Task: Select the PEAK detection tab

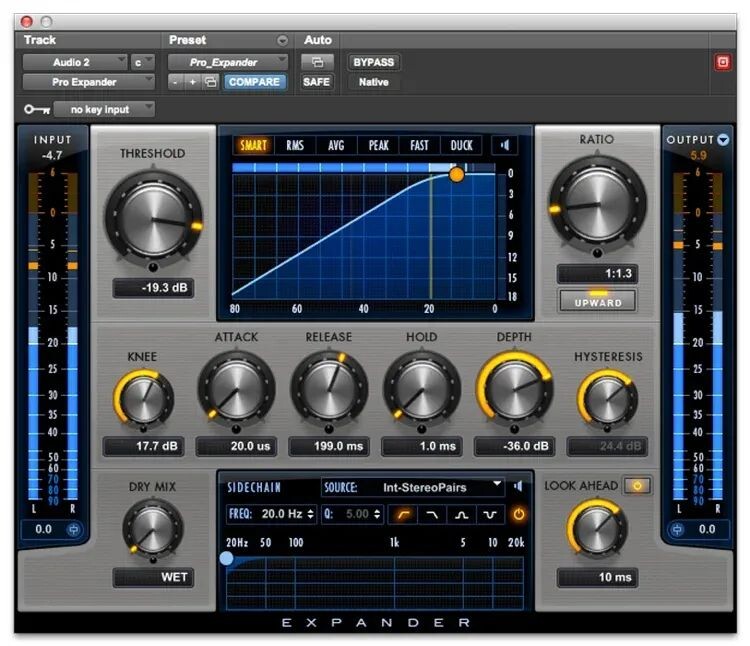Action: click(x=378, y=145)
